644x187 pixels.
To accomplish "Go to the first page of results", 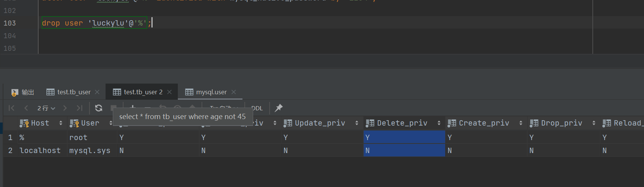I will (x=11, y=108).
